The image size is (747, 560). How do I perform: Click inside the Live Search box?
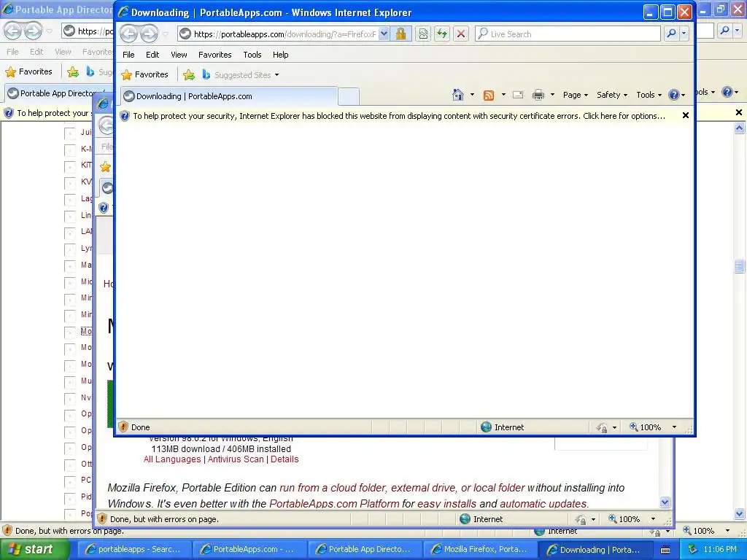pyautogui.click(x=568, y=34)
